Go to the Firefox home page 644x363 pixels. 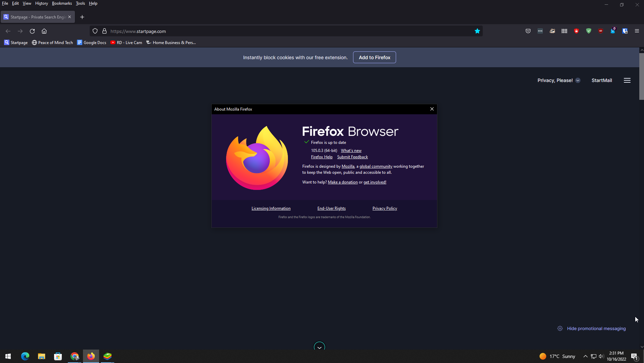click(x=44, y=31)
